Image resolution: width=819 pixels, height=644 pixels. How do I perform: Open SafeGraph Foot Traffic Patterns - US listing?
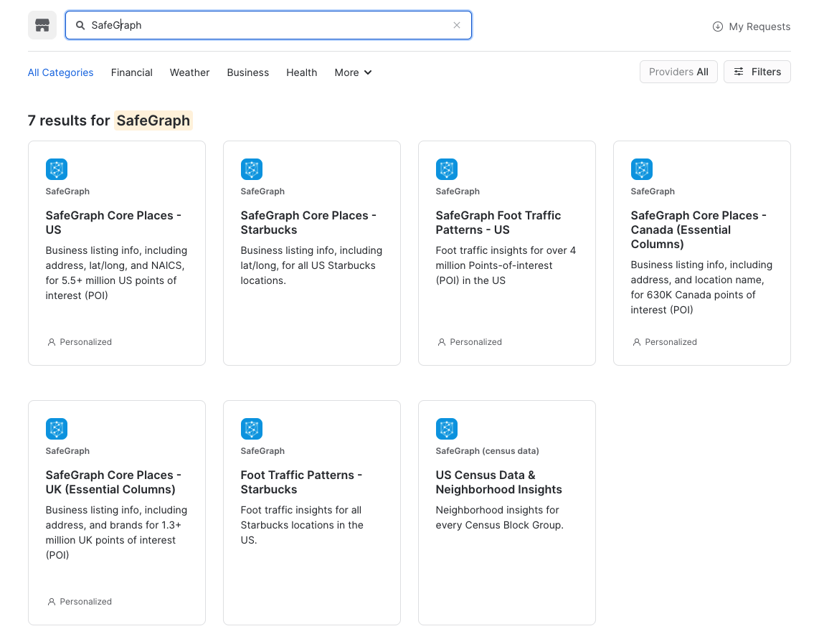click(x=498, y=222)
